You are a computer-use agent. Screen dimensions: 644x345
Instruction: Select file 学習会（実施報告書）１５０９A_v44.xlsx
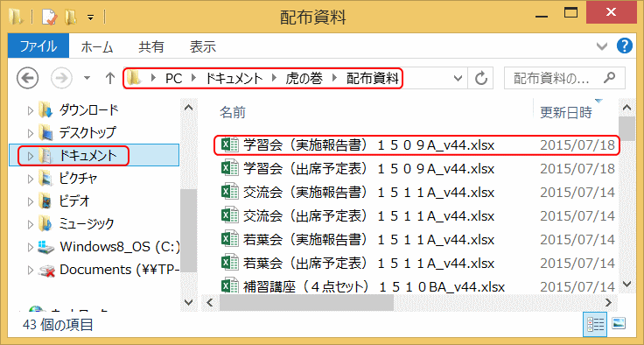click(x=369, y=145)
